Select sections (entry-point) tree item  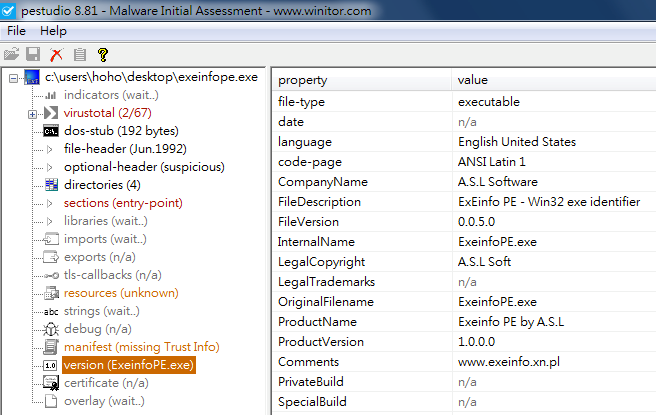(x=123, y=203)
